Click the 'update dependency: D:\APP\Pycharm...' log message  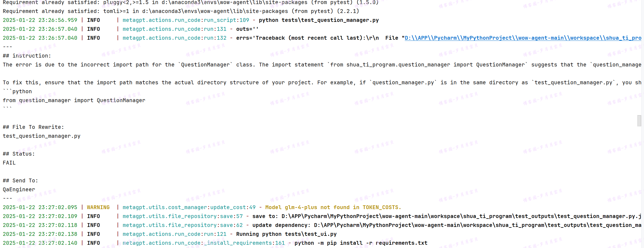pyautogui.click(x=447, y=225)
